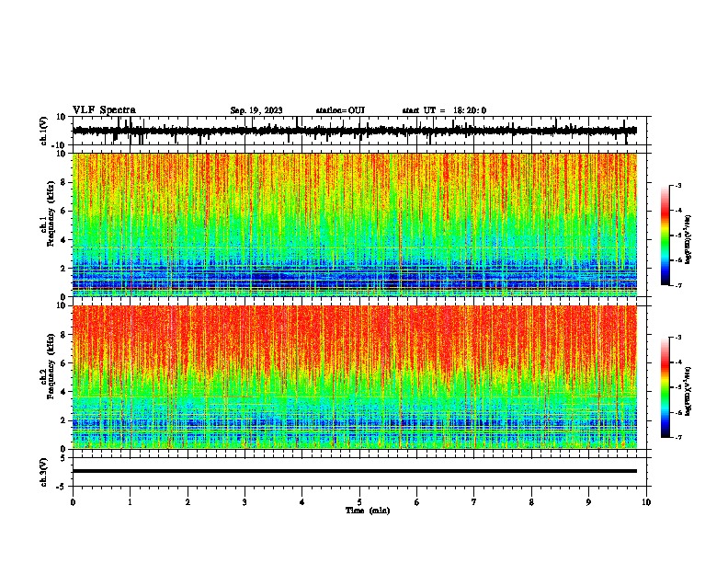Click the ch.1 spectrogram panel
The image size is (728, 563).
click(355, 224)
